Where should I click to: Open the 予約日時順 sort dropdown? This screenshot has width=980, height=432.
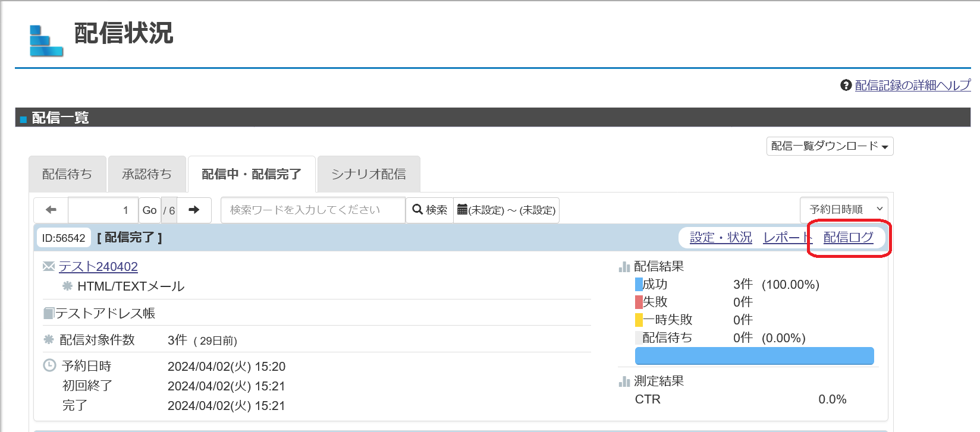844,209
